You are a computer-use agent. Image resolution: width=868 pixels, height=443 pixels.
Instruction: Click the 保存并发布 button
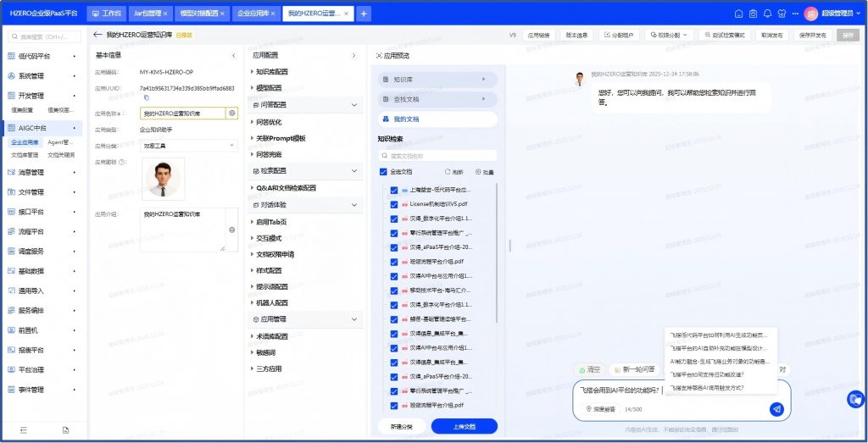[812, 36]
